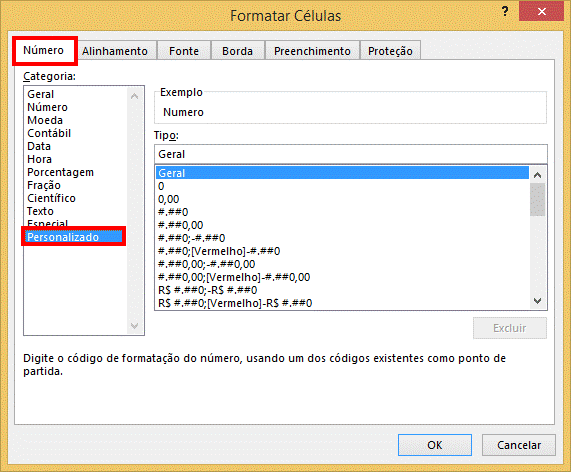Click the Tipo input field
Screen dimensions: 571x472
(x=351, y=154)
